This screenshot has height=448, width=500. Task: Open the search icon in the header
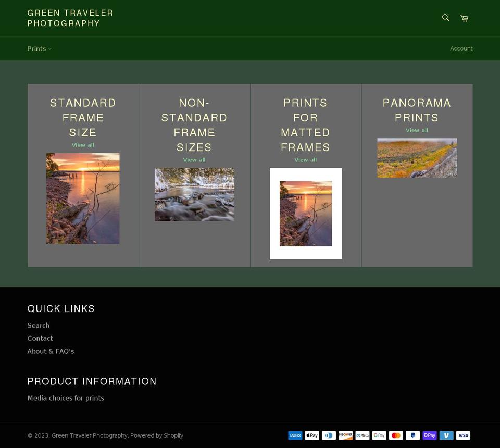pos(445,17)
